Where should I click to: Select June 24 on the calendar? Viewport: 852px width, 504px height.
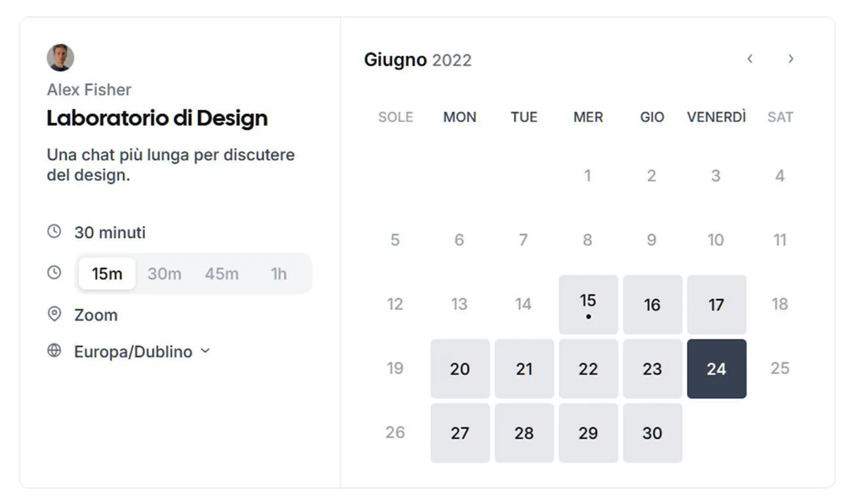point(716,368)
